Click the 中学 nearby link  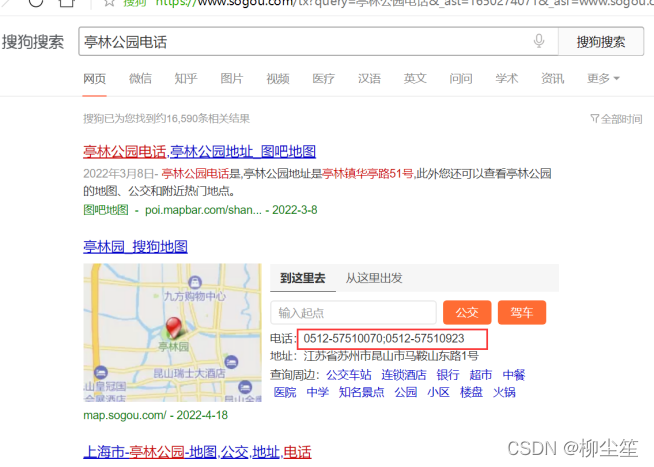[317, 392]
